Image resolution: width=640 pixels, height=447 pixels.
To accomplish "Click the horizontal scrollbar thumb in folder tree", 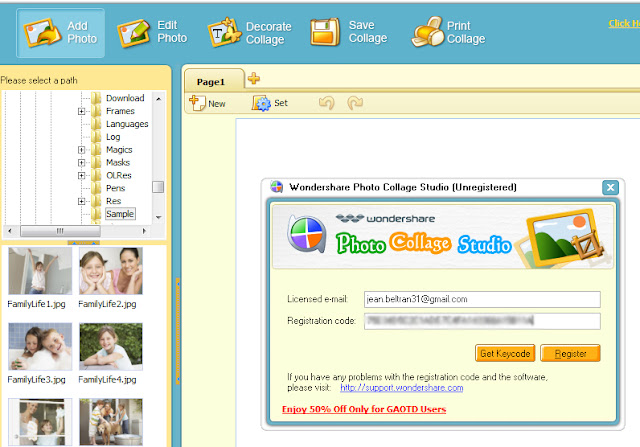I will pyautogui.click(x=60, y=231).
